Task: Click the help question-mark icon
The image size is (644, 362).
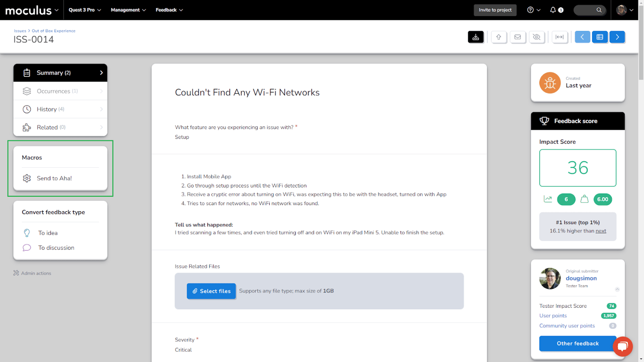Action: click(531, 10)
